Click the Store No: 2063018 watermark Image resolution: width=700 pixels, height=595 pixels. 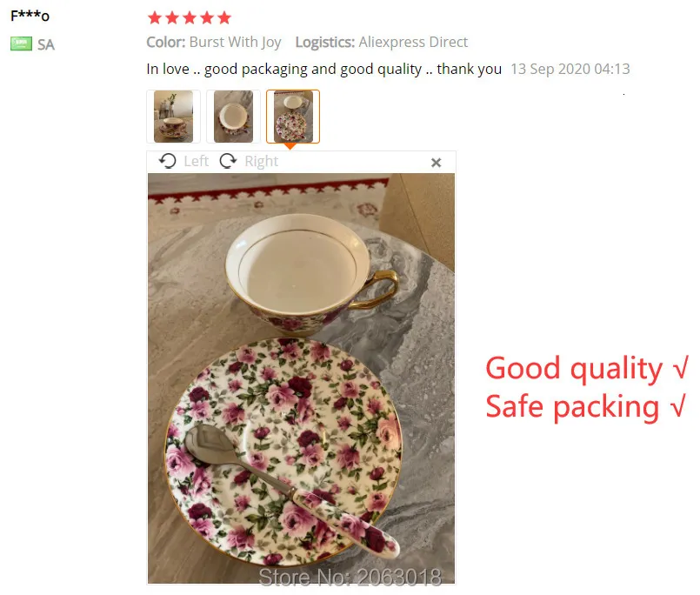350,577
